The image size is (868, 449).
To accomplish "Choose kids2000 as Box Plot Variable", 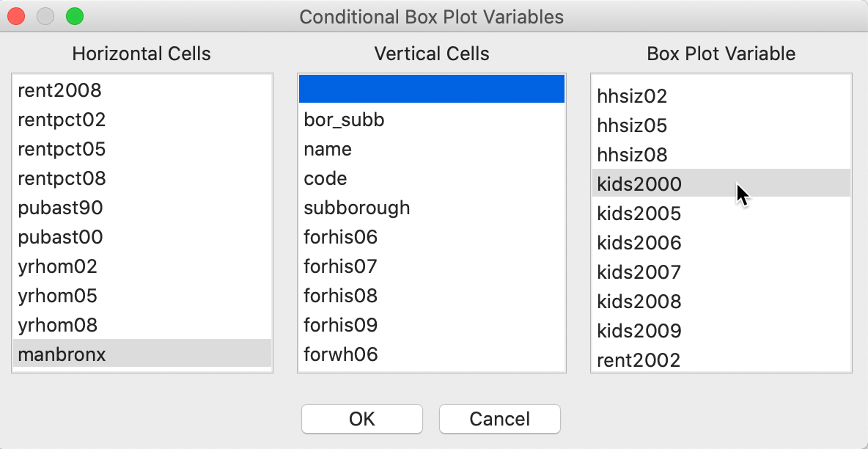I will 639,184.
